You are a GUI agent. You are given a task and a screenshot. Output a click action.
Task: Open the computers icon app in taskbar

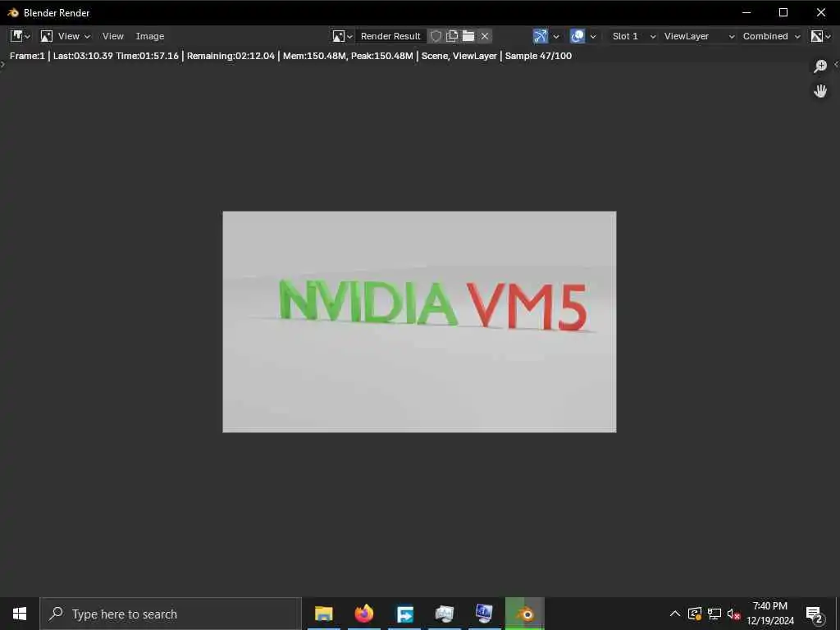(x=445, y=614)
